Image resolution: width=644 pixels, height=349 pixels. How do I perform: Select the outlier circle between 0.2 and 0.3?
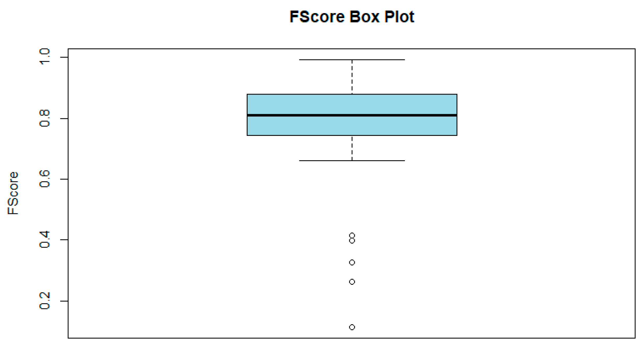(x=352, y=282)
